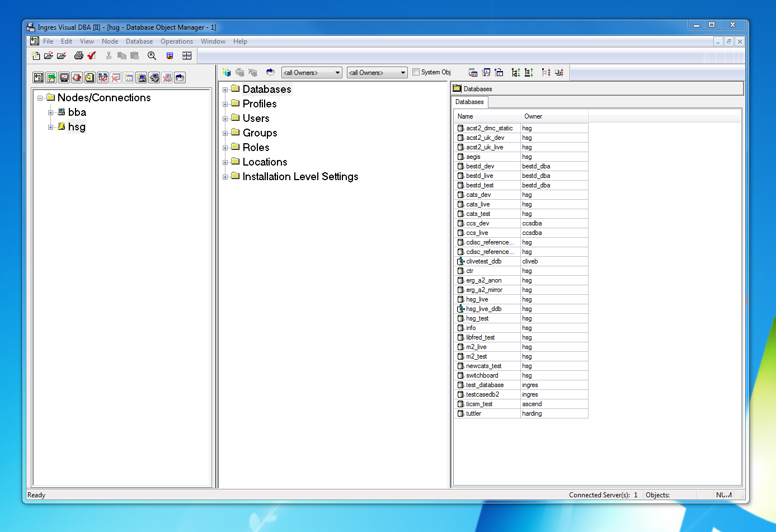The image size is (776, 532).
Task: Click the Restart From Position icon
Action: click(x=499, y=72)
